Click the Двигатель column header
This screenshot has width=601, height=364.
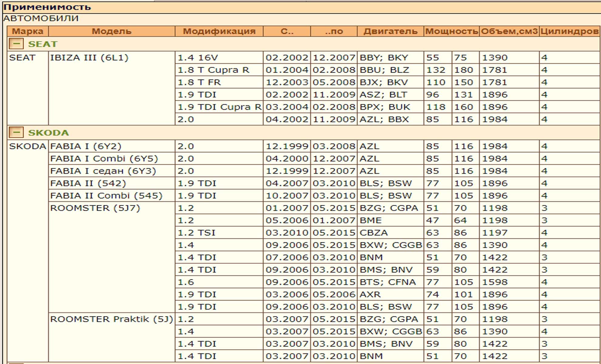tap(390, 31)
